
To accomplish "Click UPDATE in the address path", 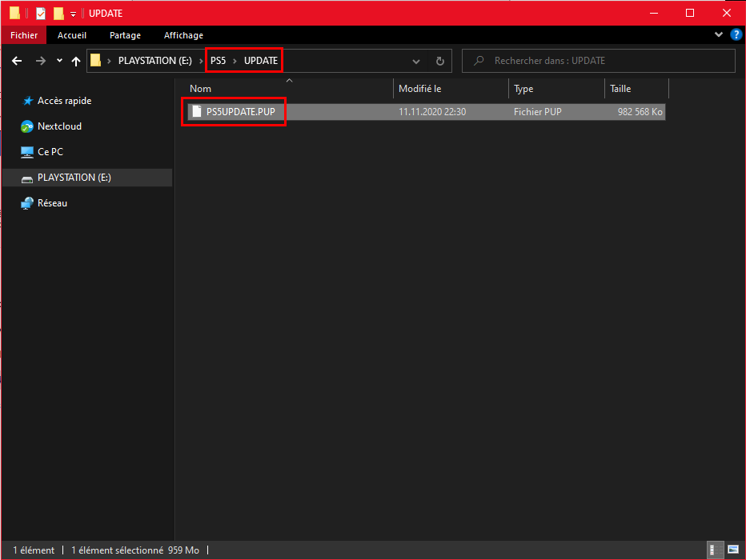I will point(261,61).
